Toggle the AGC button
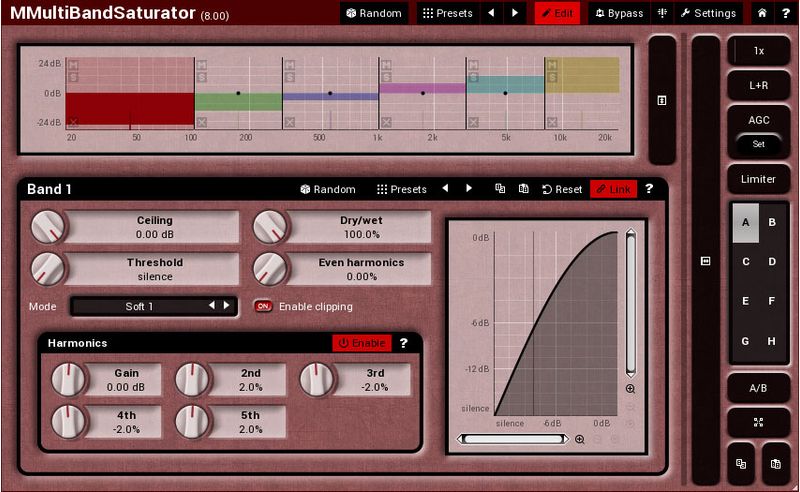This screenshot has width=800, height=492. (759, 120)
